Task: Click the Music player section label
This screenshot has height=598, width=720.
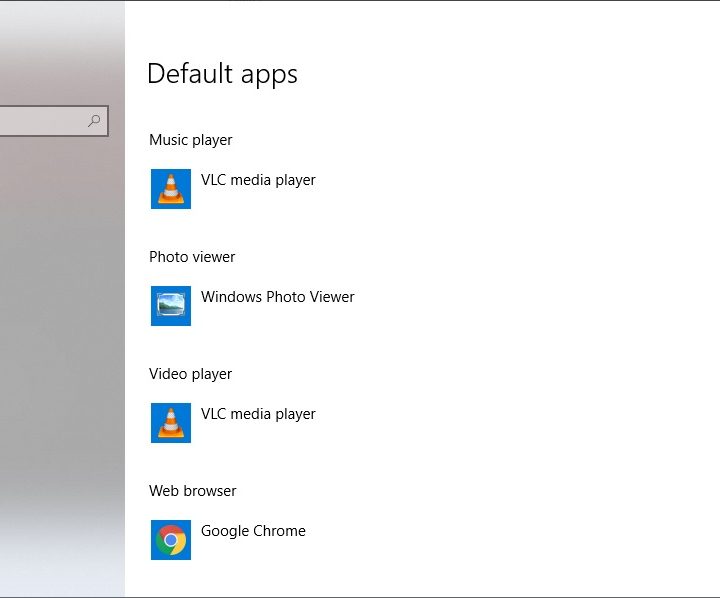Action: (191, 140)
